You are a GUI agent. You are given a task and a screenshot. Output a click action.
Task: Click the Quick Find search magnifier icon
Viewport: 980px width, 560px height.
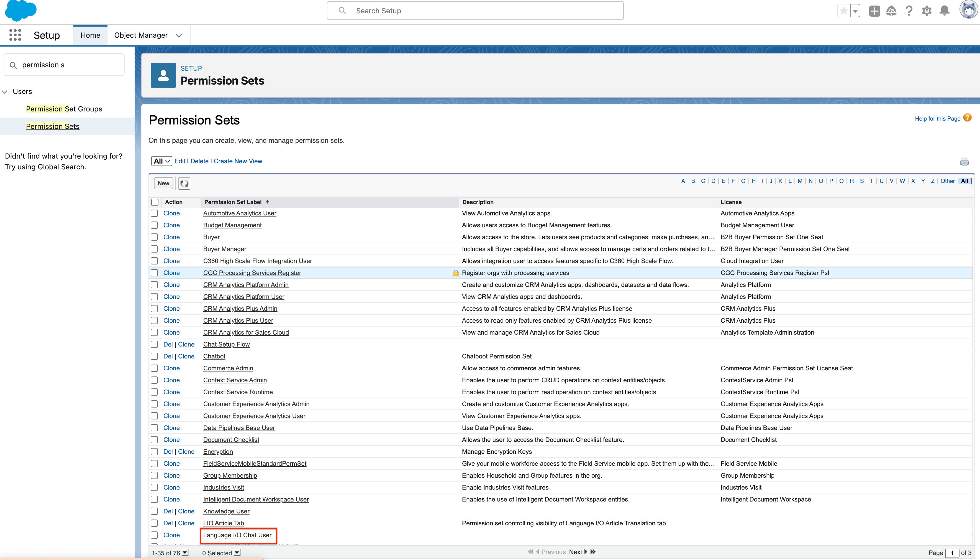(x=13, y=65)
